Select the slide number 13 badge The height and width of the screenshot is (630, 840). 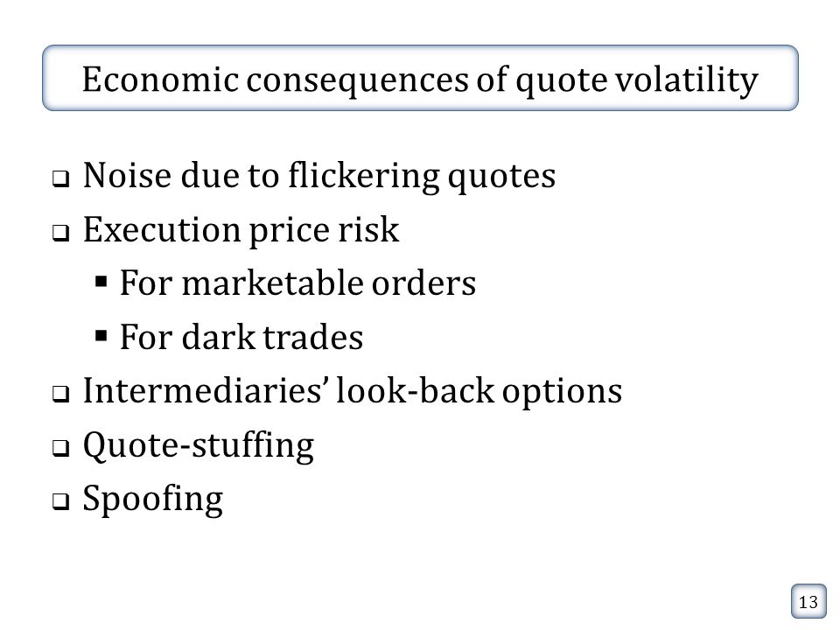[808, 602]
